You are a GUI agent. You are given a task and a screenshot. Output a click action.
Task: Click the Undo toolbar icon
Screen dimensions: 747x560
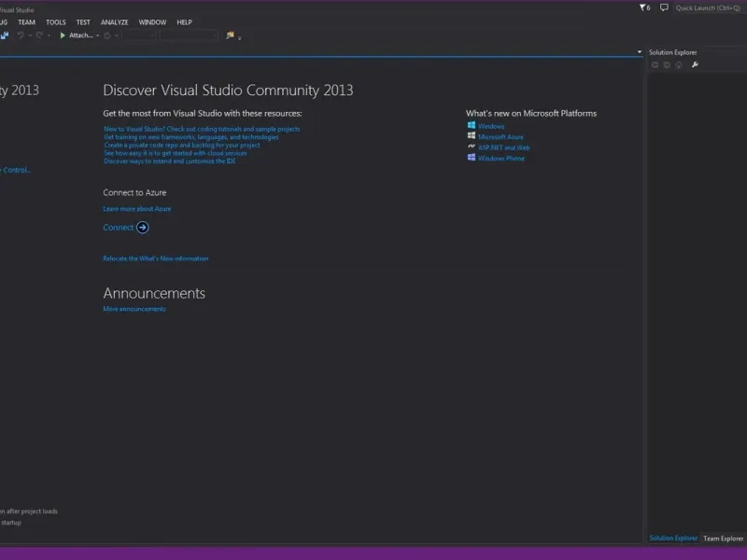21,35
